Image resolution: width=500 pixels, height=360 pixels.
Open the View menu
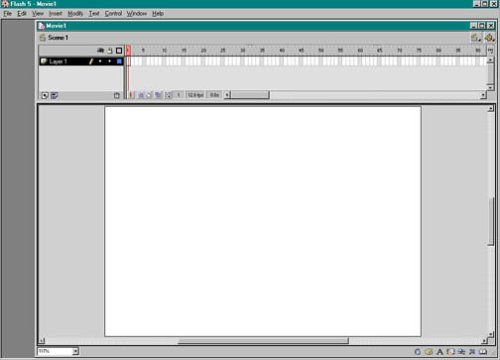pyautogui.click(x=38, y=14)
